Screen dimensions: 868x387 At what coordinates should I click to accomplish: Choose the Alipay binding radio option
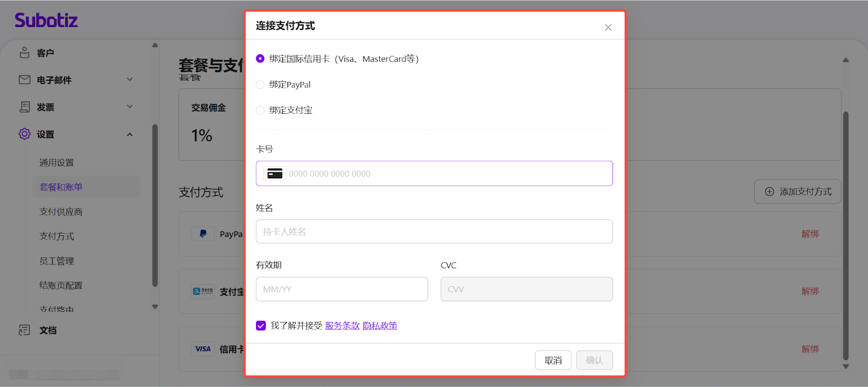(x=260, y=111)
